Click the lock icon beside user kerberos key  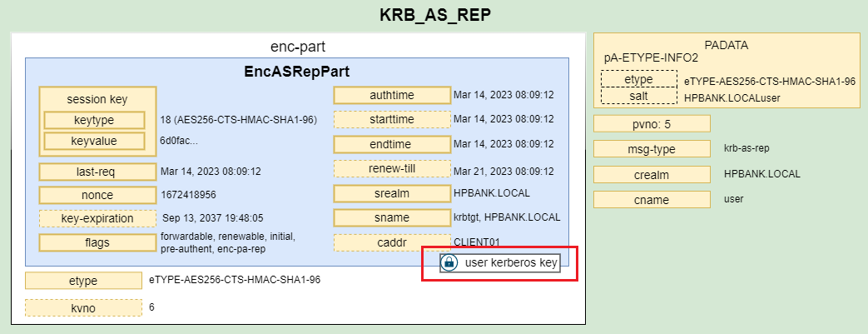click(449, 263)
